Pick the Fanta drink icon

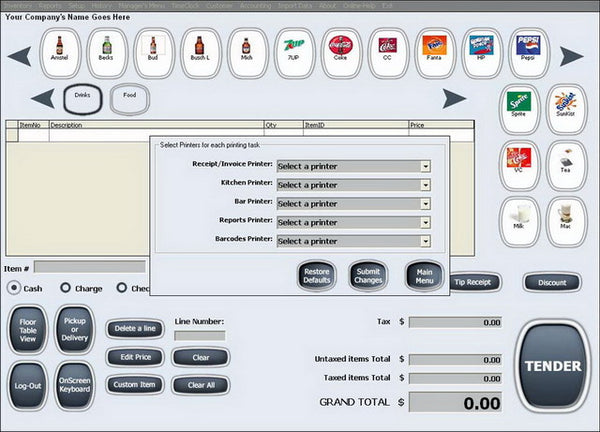tap(435, 53)
